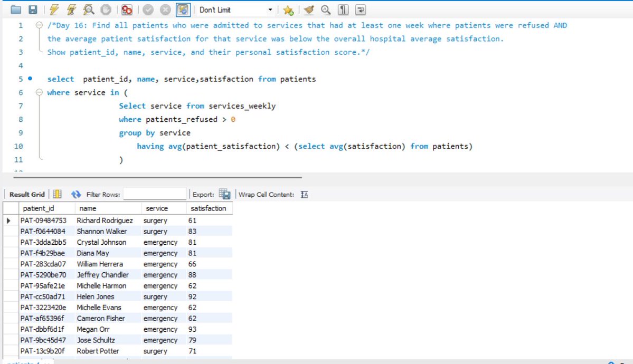The image size is (633, 364).
Task: Select the cell Robert Potter
Action: point(108,351)
